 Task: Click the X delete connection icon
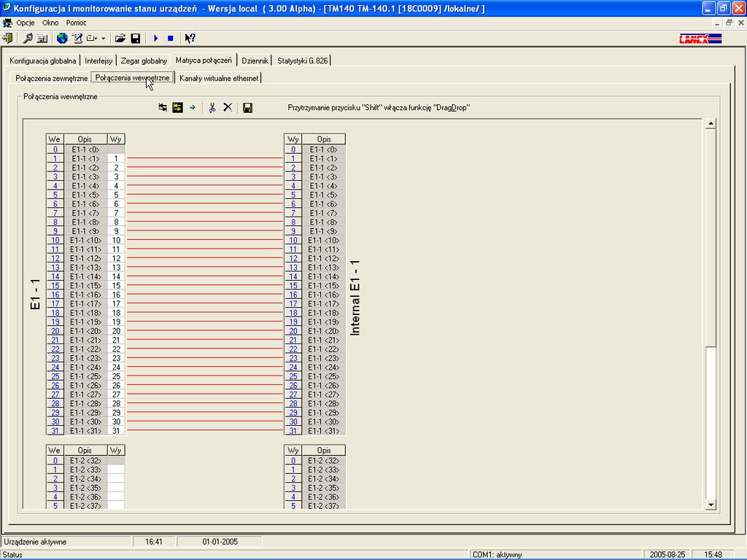228,108
